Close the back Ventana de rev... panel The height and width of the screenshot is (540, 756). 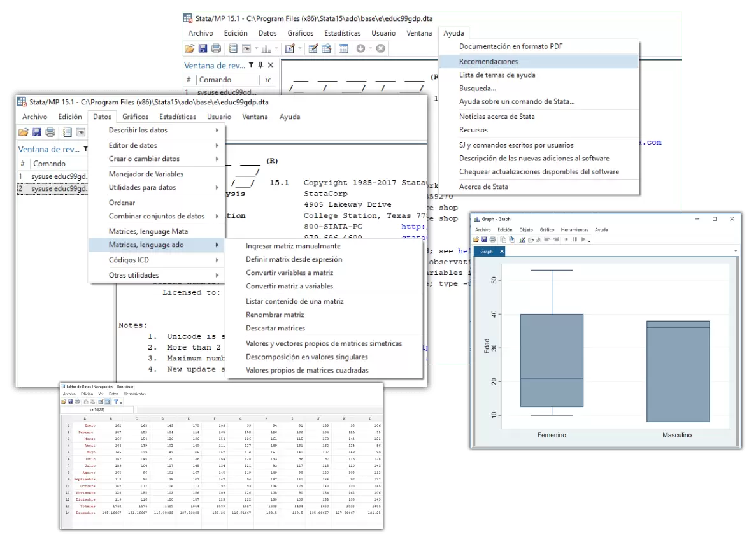tap(271, 64)
